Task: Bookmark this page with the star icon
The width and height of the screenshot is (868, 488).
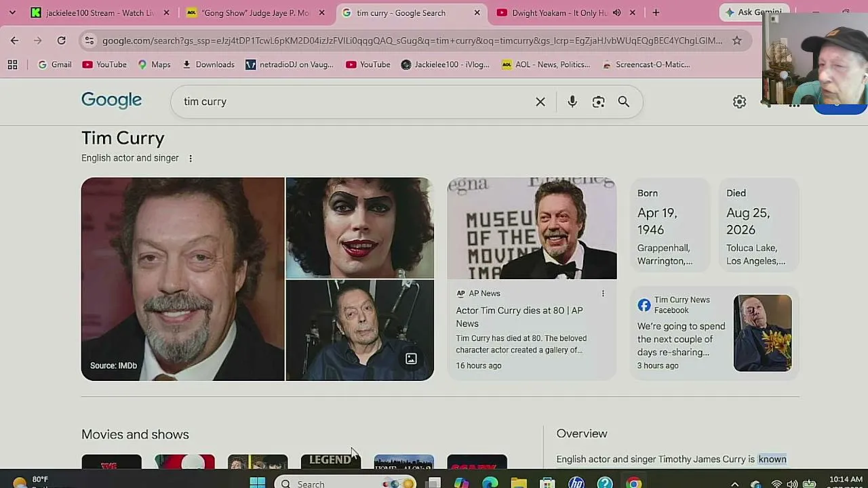Action: [x=736, y=41]
